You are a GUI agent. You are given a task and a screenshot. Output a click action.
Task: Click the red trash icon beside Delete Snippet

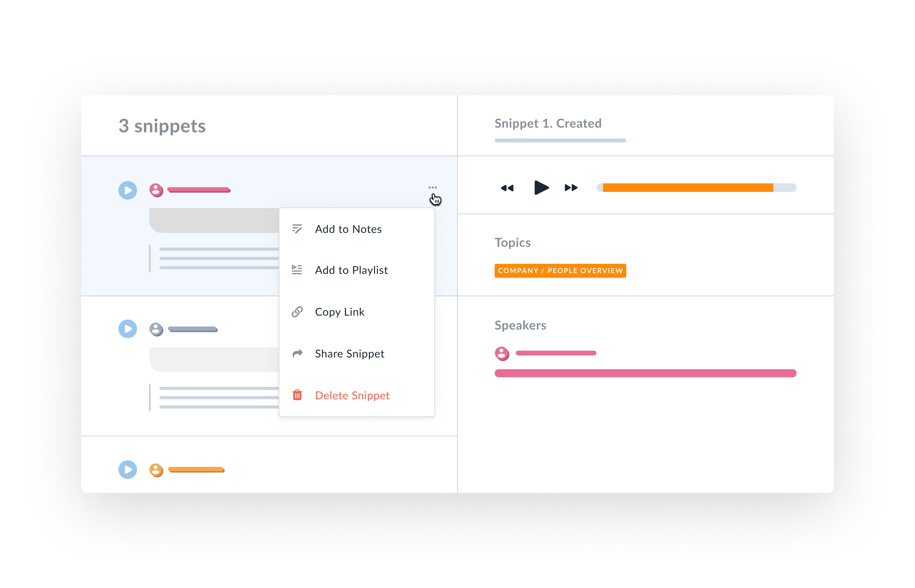(297, 395)
